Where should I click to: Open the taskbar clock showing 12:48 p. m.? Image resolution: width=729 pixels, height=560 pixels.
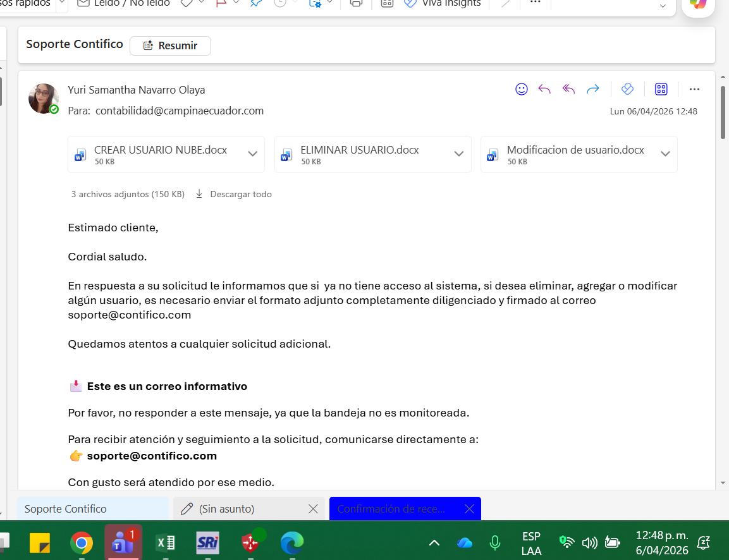click(x=661, y=543)
